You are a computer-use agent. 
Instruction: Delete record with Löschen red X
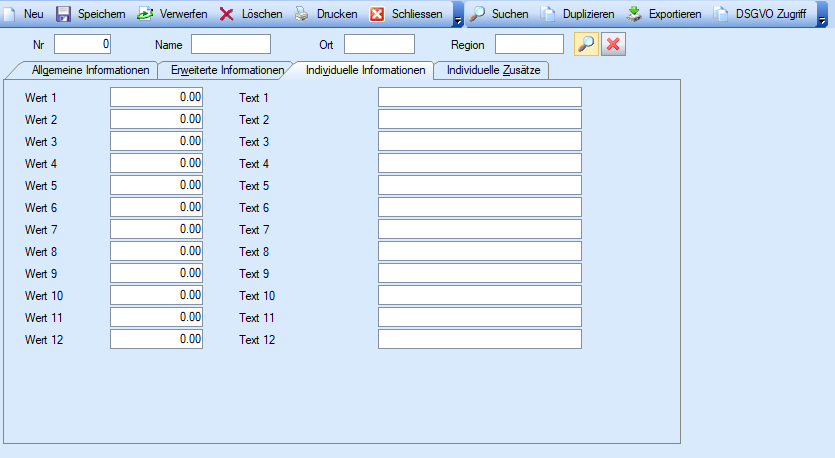227,14
